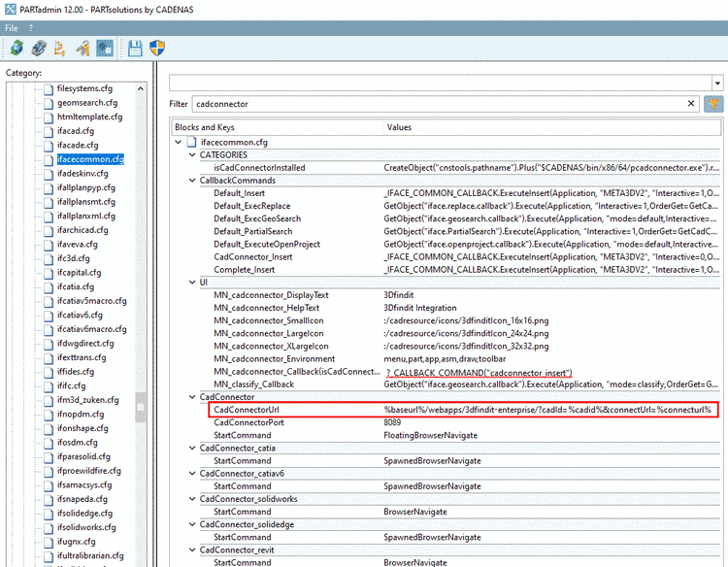Viewport: 728px width, 567px height.
Task: Click the second toolbar icon beside the globe
Action: pos(39,49)
